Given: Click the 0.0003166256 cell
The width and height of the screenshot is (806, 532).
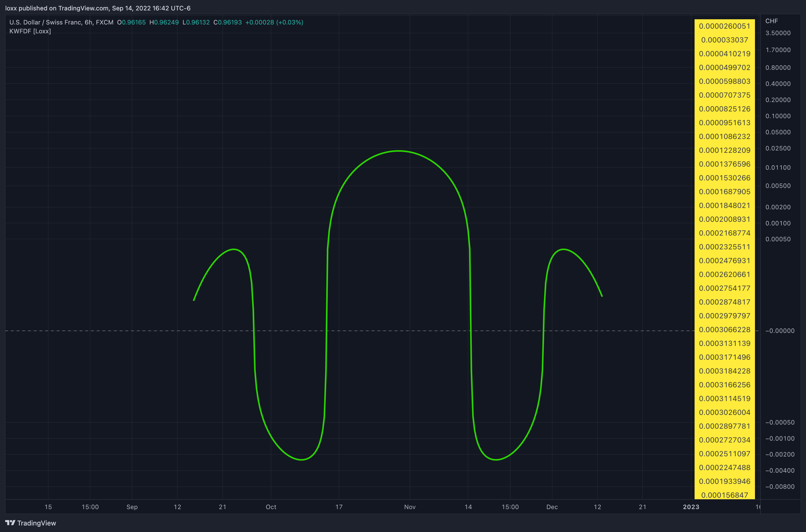Looking at the screenshot, I should pyautogui.click(x=725, y=385).
